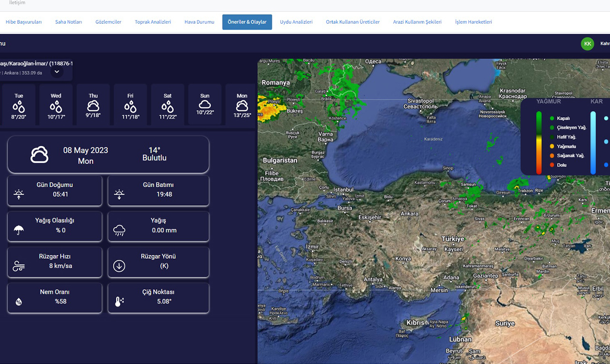The width and height of the screenshot is (610, 364).
Task: Click the YAĞMUR legend gradient bar
Action: pos(539,142)
